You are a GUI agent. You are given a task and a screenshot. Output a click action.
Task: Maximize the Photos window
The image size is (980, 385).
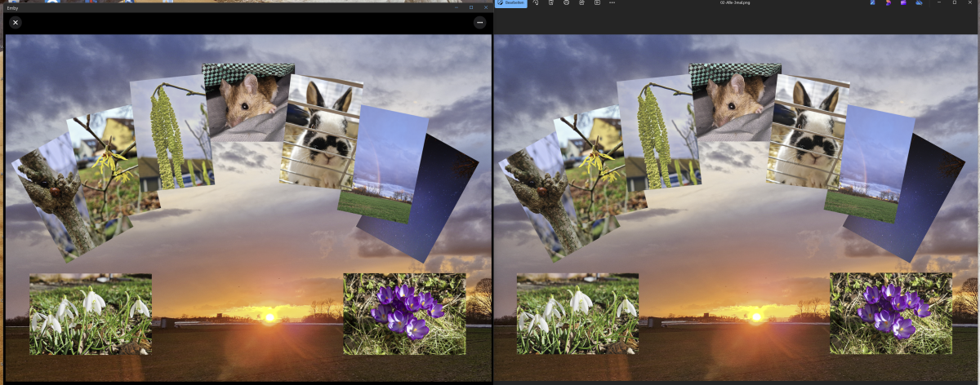tap(955, 3)
